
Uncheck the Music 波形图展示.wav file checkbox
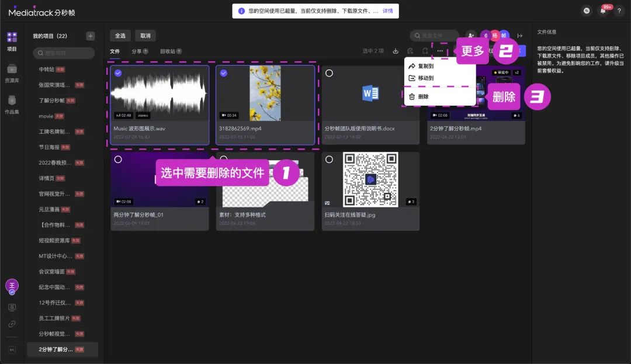[118, 73]
